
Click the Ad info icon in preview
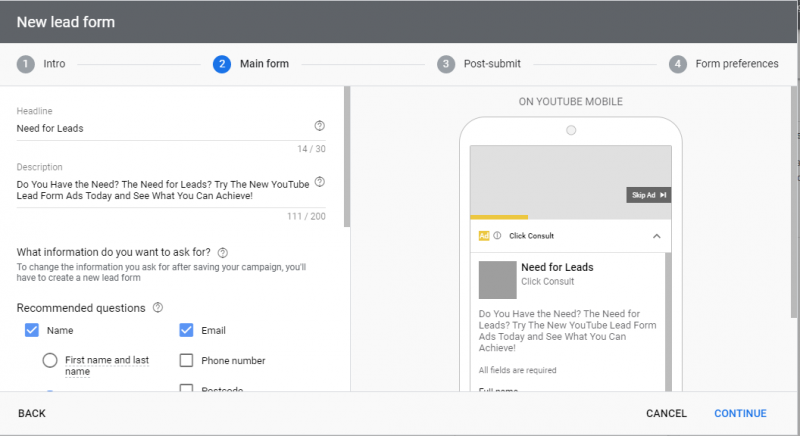coord(497,236)
